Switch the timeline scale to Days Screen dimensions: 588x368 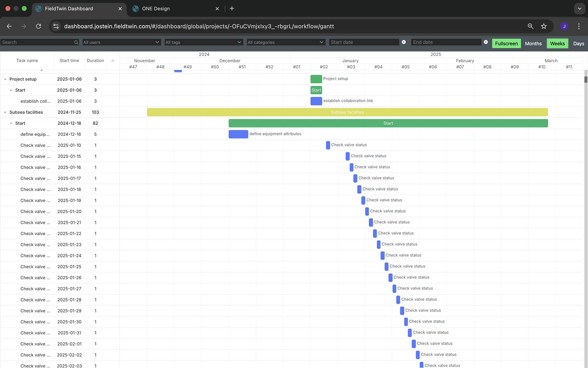click(x=578, y=43)
